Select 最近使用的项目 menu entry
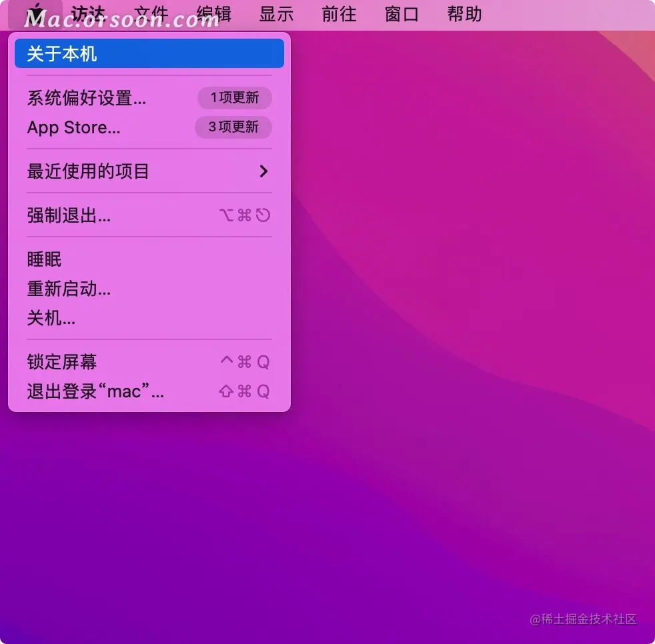This screenshot has height=644, width=655. (149, 171)
